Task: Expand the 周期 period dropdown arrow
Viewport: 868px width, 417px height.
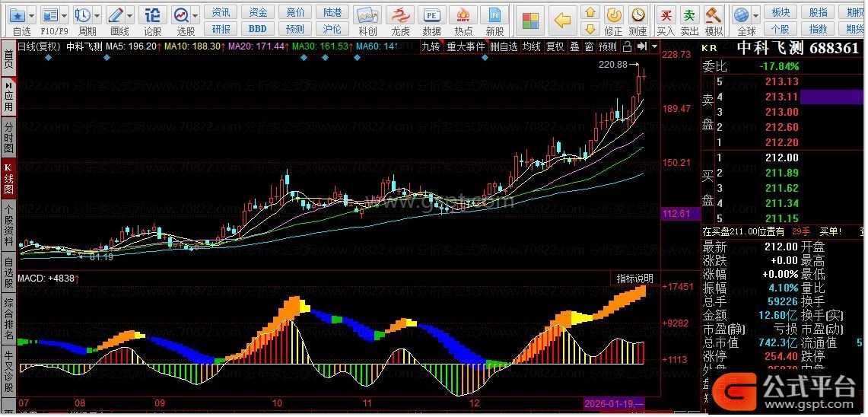Action: 98,15
